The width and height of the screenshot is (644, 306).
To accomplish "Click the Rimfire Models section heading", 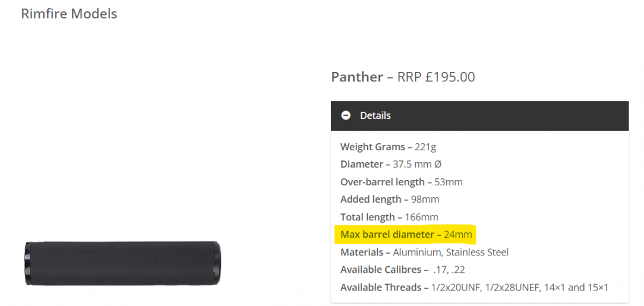I will [69, 14].
